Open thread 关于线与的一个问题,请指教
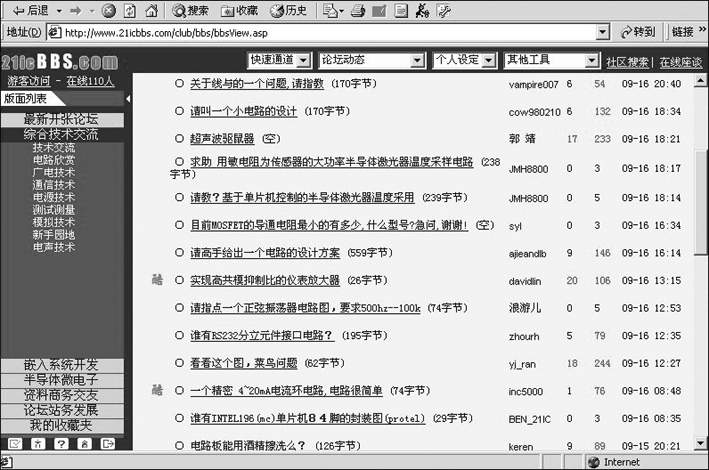Image resolution: width=709 pixels, height=470 pixels. click(x=257, y=83)
